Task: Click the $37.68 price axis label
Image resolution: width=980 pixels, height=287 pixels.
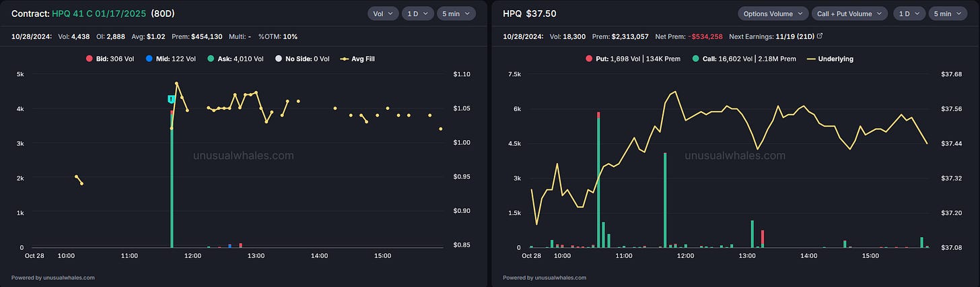Action: click(x=952, y=74)
